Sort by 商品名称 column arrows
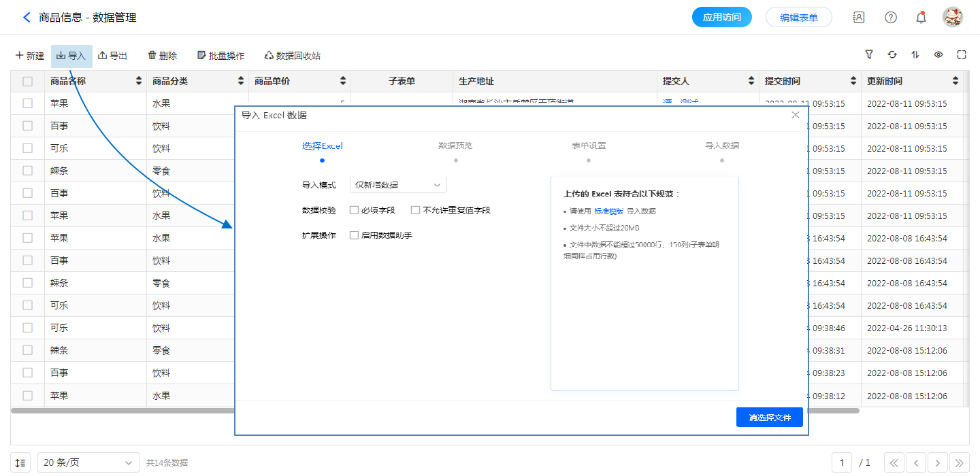This screenshot has height=476, width=980. point(139,82)
